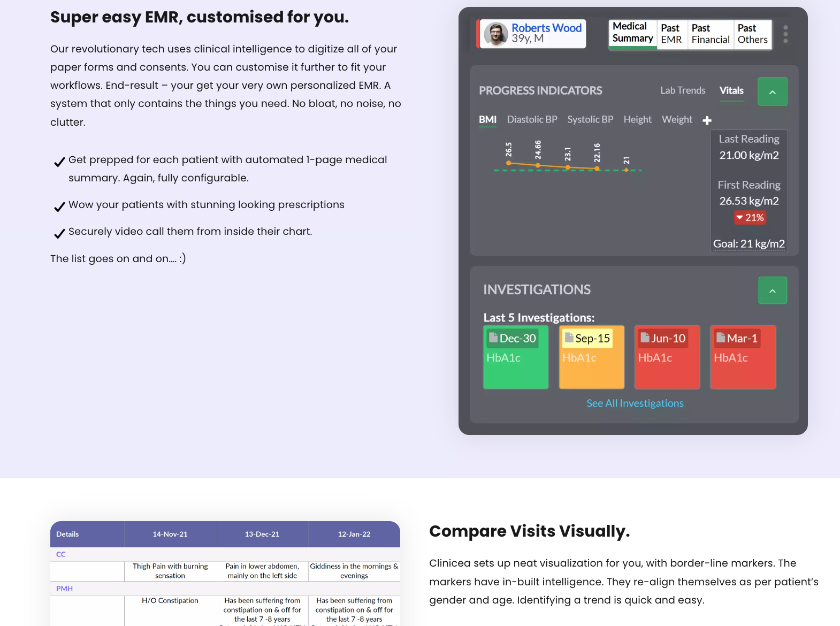Screen dimensions: 840x626
Task: Show the Diastolic BP chart
Action: [x=531, y=119]
